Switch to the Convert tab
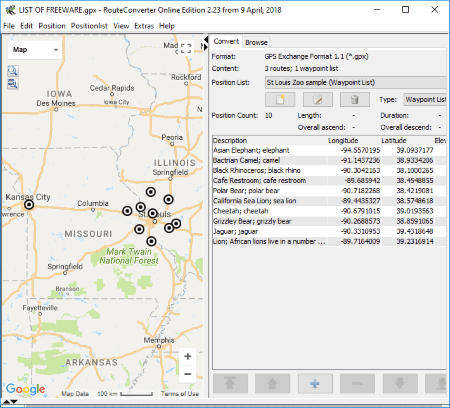The width and height of the screenshot is (450, 408). (226, 41)
